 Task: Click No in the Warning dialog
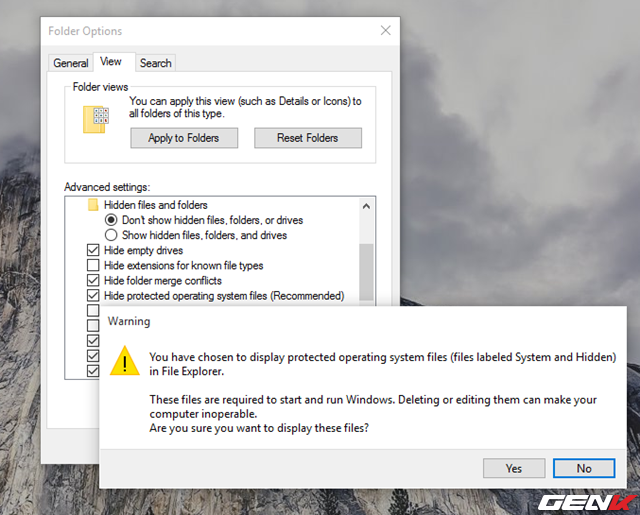(x=584, y=468)
